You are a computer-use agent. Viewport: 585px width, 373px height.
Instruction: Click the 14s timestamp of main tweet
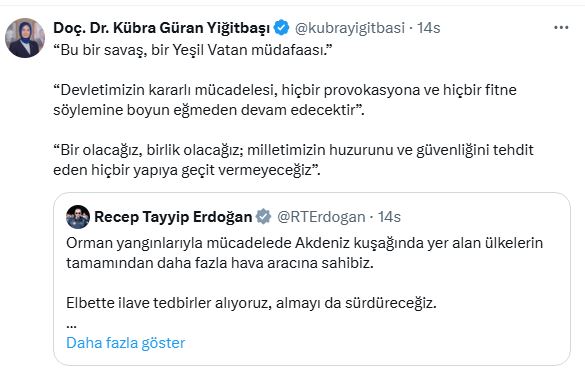[x=428, y=28]
